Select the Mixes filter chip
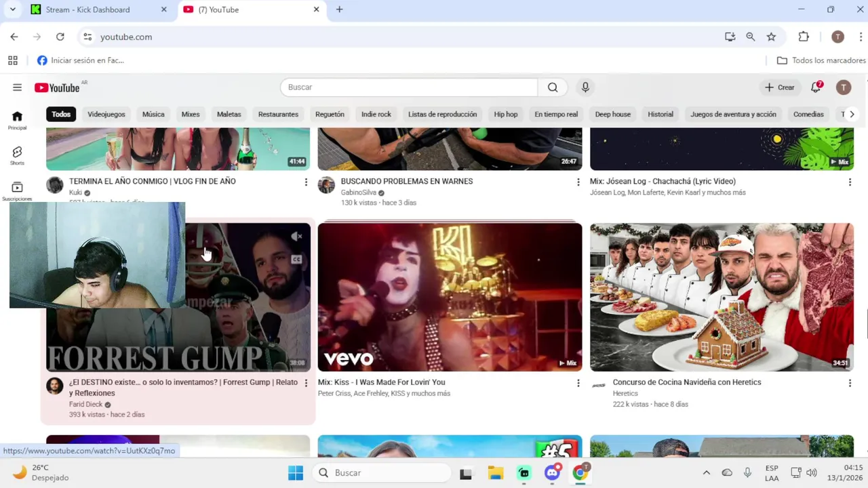The width and height of the screenshot is (868, 488). click(x=191, y=115)
